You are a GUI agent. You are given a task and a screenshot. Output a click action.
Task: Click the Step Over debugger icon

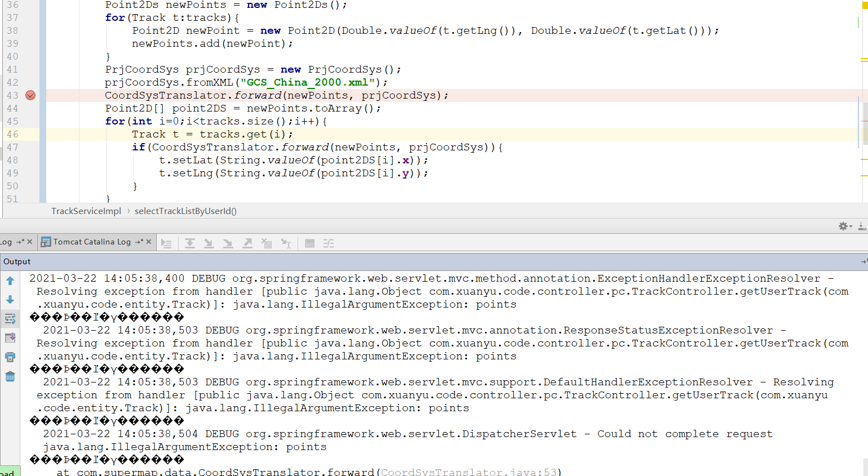coord(190,243)
